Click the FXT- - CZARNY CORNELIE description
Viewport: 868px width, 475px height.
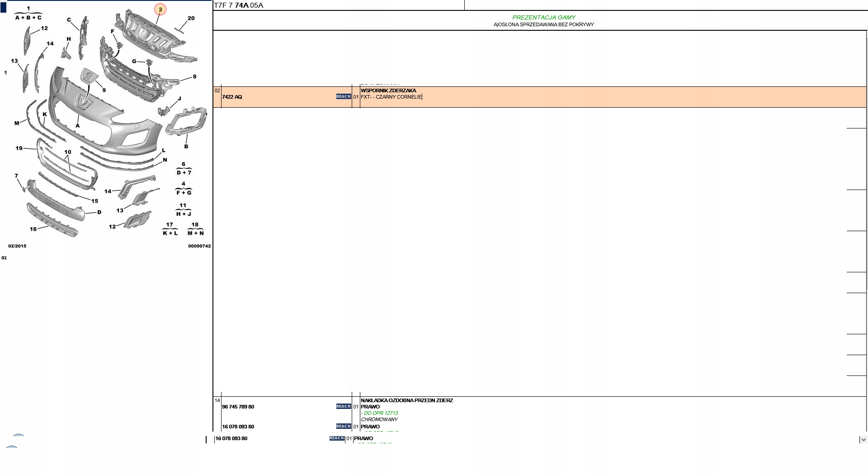click(x=391, y=97)
